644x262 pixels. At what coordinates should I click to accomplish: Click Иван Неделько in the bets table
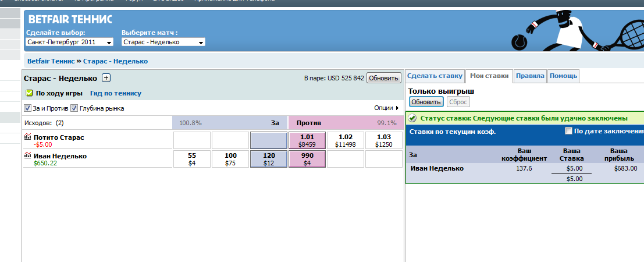coord(437,168)
